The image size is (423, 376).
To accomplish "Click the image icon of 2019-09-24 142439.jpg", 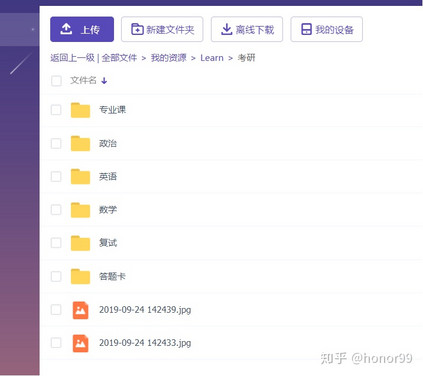I will (x=81, y=310).
